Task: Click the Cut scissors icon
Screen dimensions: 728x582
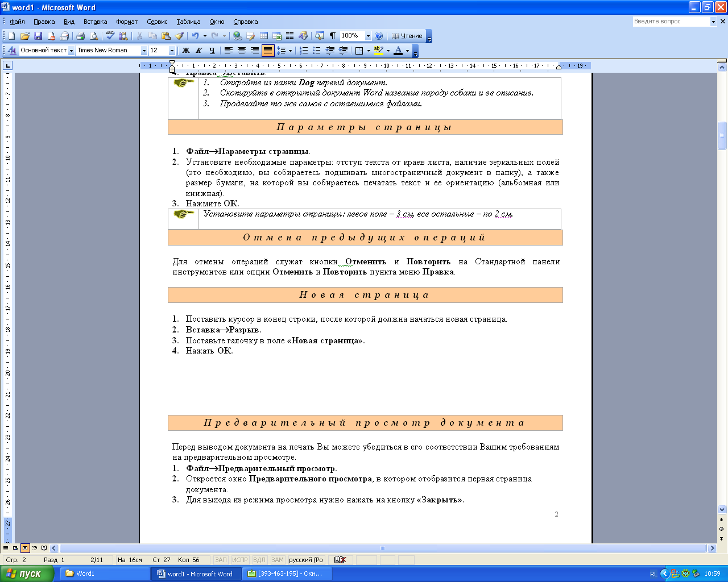Action: (x=139, y=36)
